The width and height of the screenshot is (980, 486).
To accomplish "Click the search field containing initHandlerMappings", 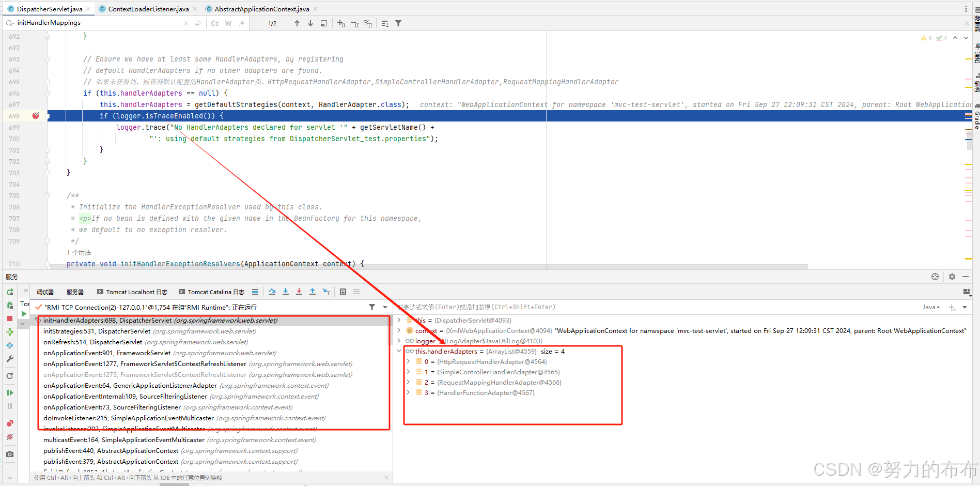I will [98, 23].
